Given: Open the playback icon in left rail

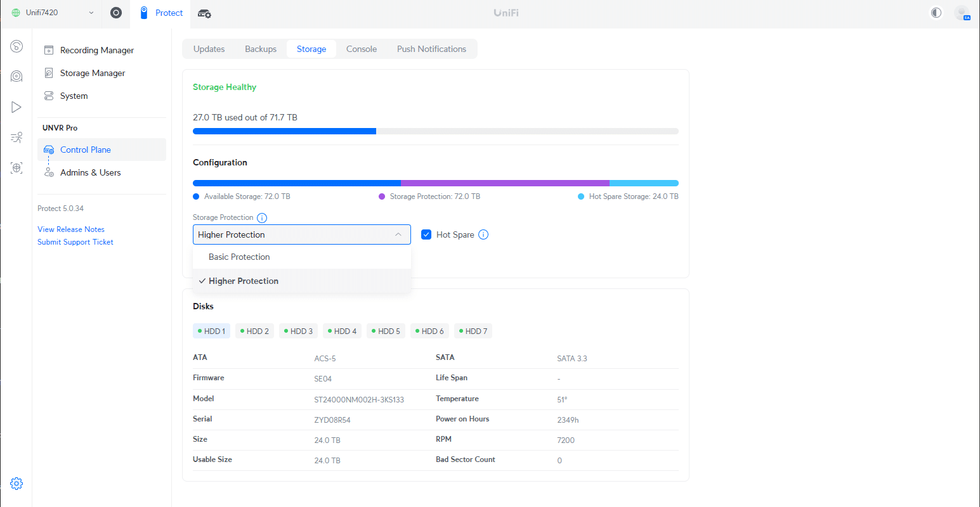Looking at the screenshot, I should pyautogui.click(x=16, y=107).
